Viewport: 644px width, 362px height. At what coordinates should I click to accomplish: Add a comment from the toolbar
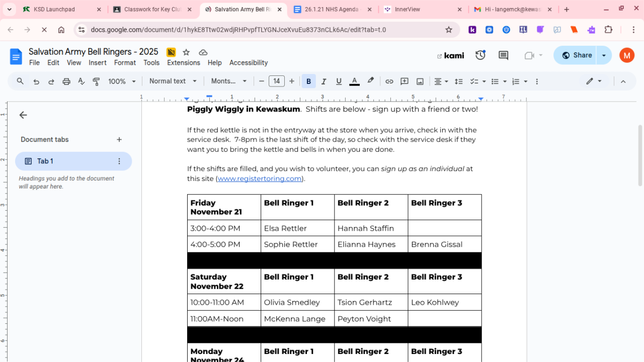coord(405,81)
